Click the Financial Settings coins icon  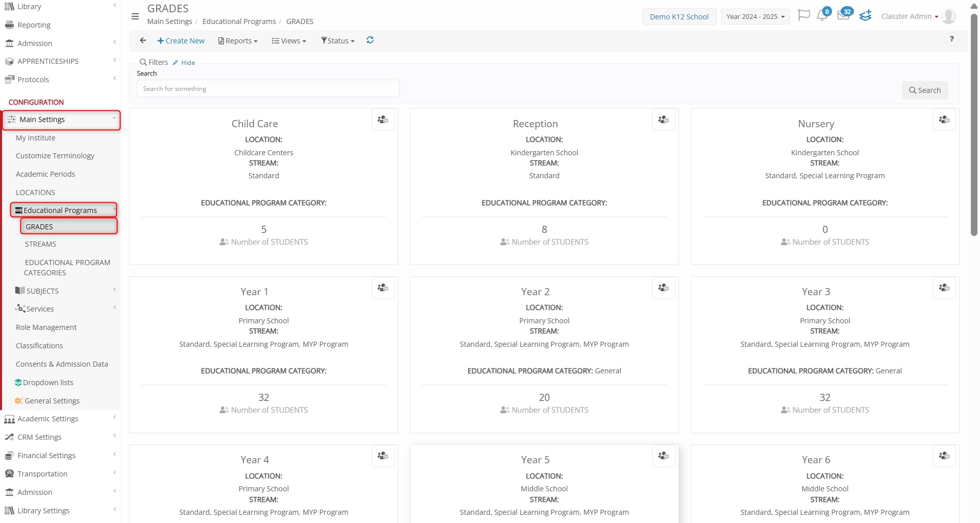tap(9, 455)
